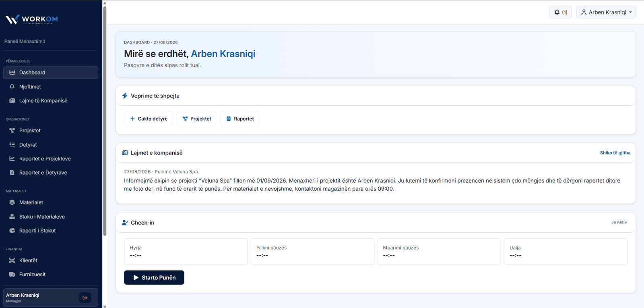Click the Workom logo in sidebar
This screenshot has width=644, height=308.
point(32,19)
